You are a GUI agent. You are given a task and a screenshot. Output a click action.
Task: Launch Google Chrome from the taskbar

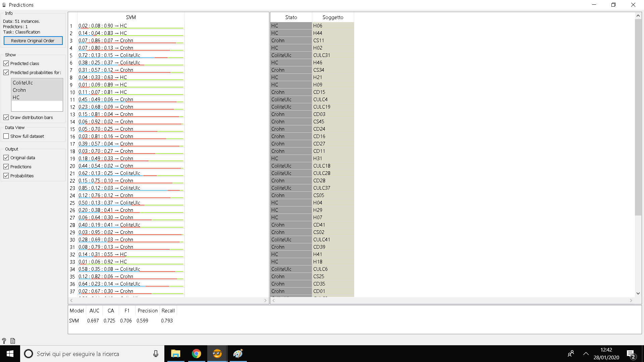point(197,354)
